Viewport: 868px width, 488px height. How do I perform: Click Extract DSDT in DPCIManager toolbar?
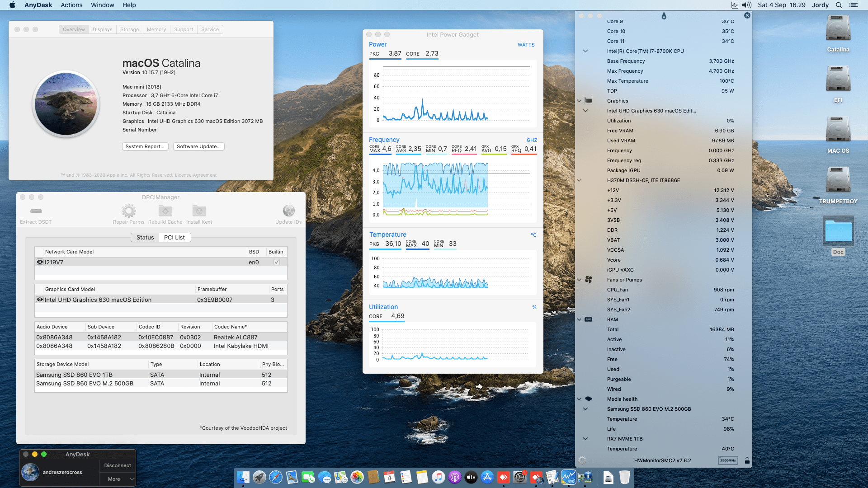(x=36, y=215)
